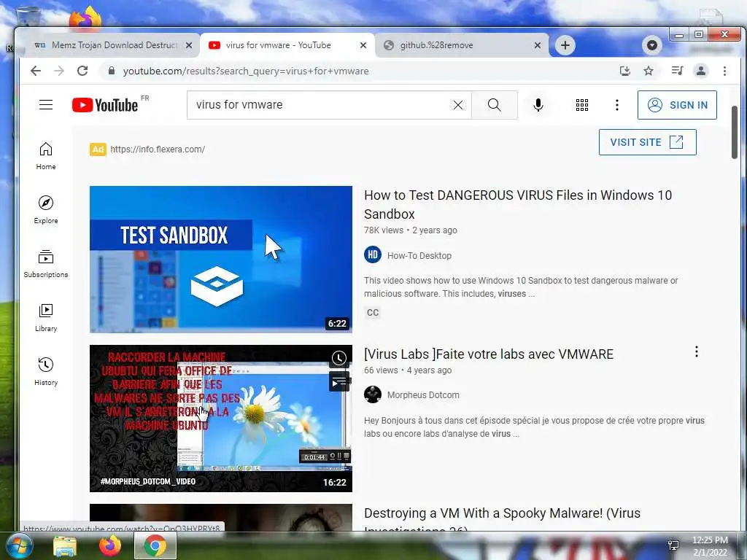This screenshot has height=560, width=747.
Task: Click the How-To Desktop channel name
Action: tap(419, 256)
